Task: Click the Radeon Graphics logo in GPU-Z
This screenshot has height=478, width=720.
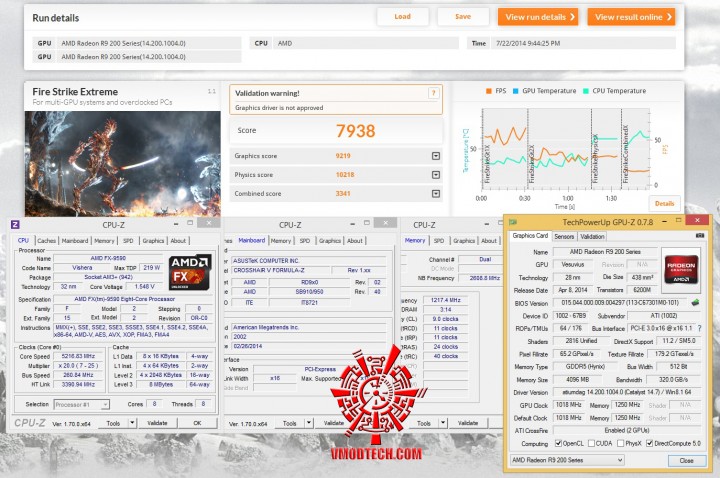Action: tap(681, 270)
